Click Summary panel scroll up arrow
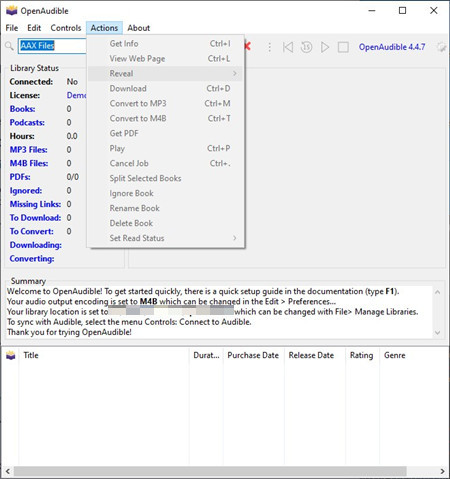This screenshot has width=450, height=479. tap(438, 292)
